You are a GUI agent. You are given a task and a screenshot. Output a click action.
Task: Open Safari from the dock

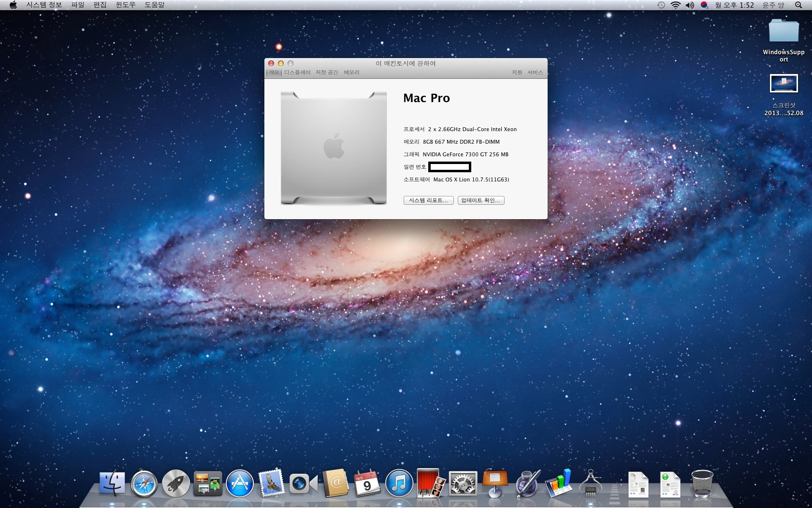pyautogui.click(x=144, y=484)
